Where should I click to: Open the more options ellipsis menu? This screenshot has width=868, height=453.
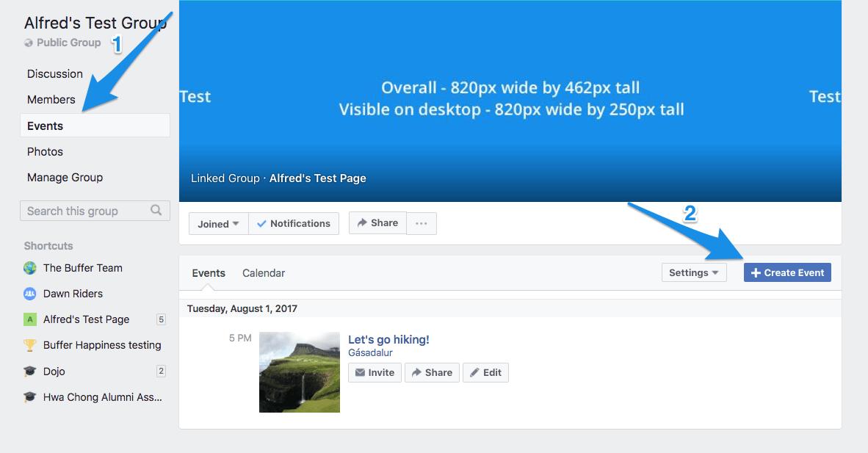(422, 223)
